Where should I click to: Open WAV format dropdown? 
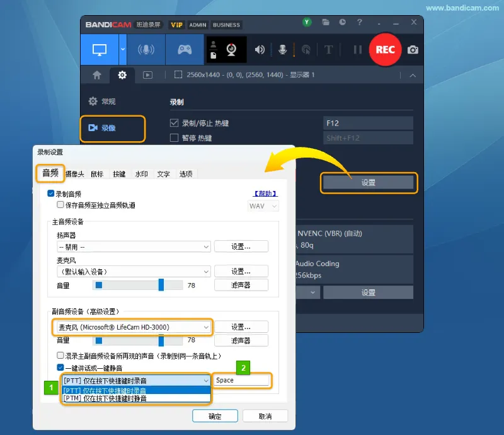pos(263,206)
